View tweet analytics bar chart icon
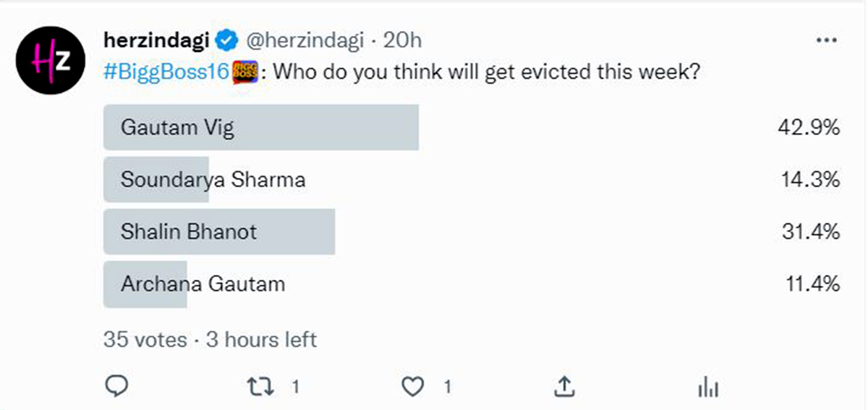The height and width of the screenshot is (410, 868). pos(707,388)
